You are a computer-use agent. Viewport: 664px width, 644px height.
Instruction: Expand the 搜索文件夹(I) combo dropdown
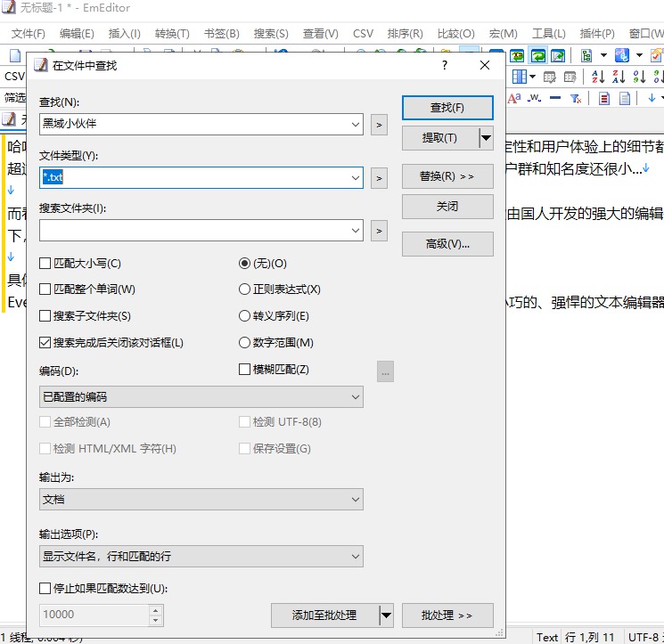coord(356,231)
